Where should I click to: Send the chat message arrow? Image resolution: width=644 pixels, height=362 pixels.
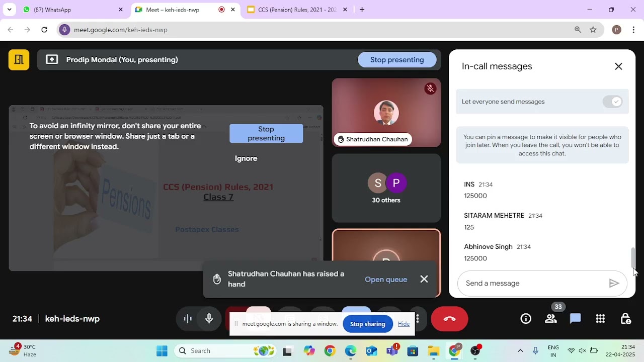coord(614,284)
